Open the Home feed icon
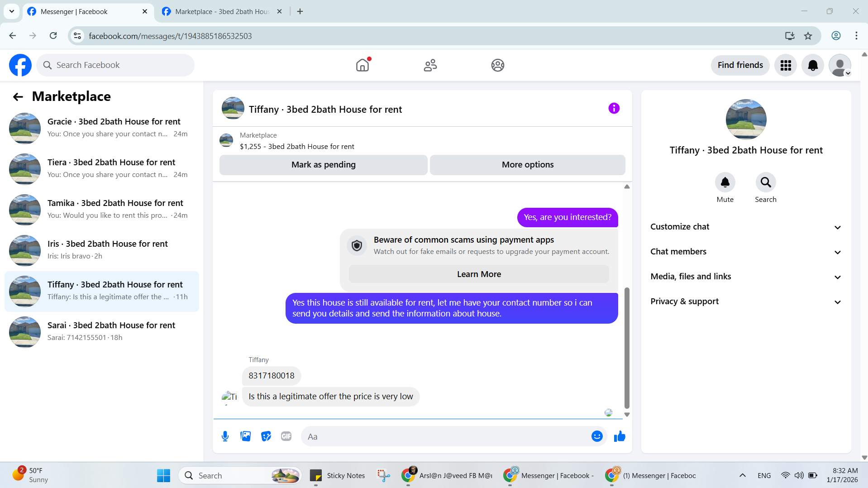The image size is (868, 488). [362, 65]
